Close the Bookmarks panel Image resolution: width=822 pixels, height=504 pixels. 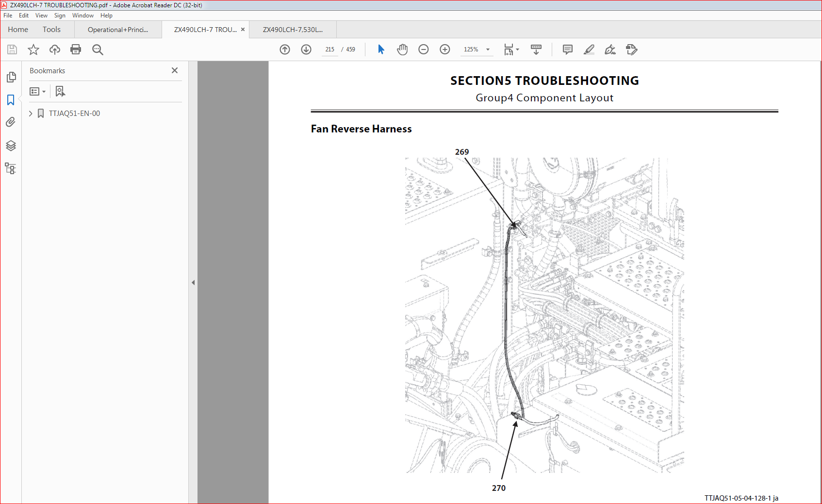point(175,71)
